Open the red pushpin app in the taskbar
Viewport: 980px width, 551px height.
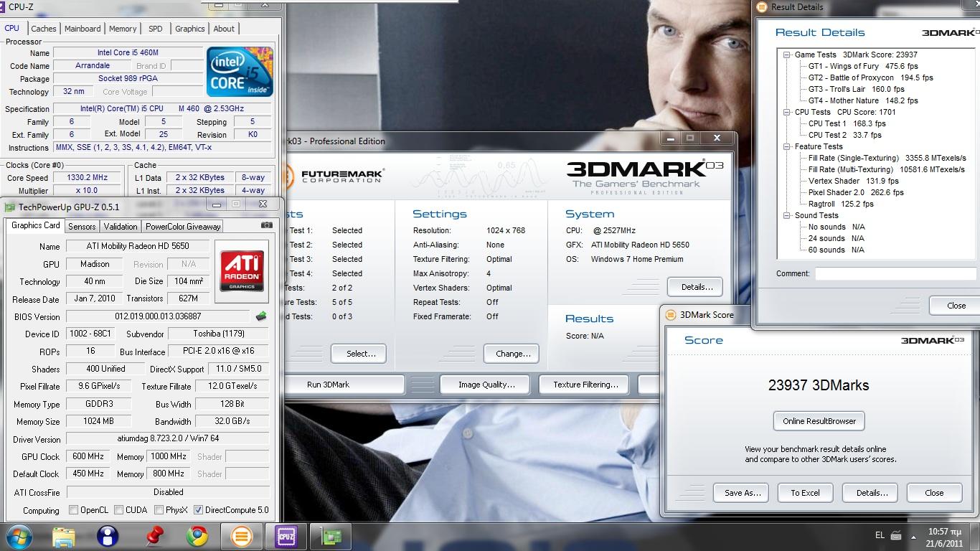[x=153, y=536]
